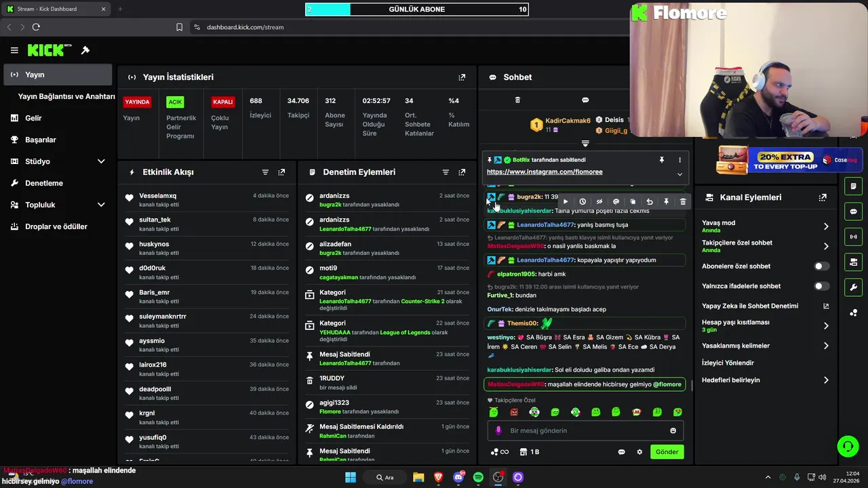The height and width of the screenshot is (488, 868).
Task: Open Gelir in the sidebar
Action: coord(58,118)
